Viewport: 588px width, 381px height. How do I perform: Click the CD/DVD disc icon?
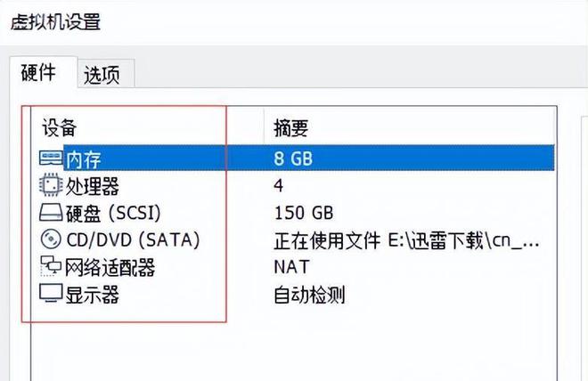pyautogui.click(x=52, y=240)
